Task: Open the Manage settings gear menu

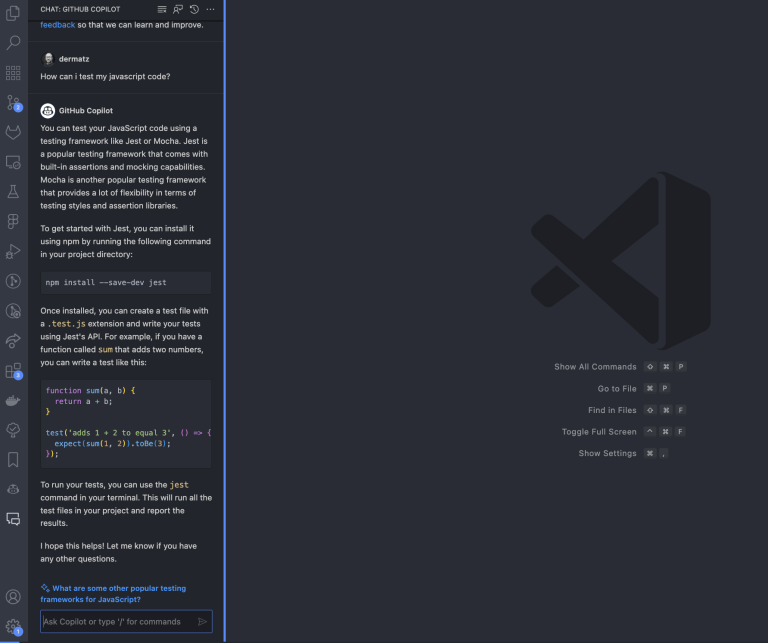Action: (13, 626)
